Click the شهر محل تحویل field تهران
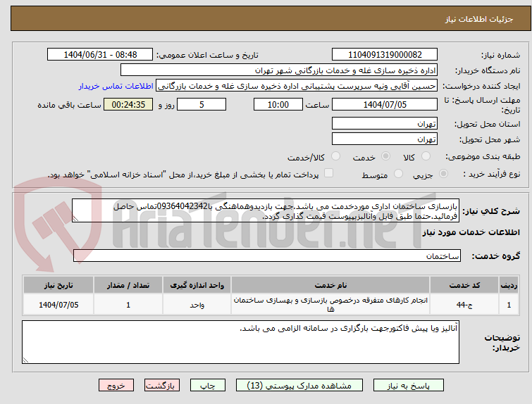The height and width of the screenshot is (404, 532). pyautogui.click(x=385, y=139)
